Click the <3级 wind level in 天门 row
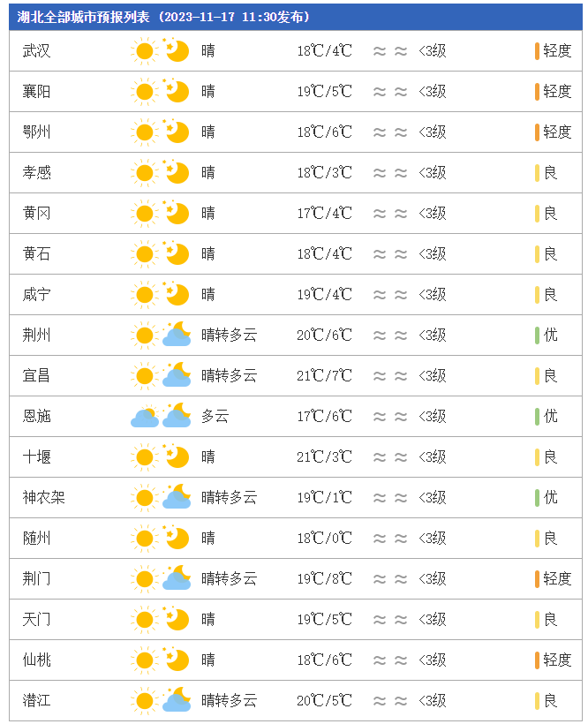 coord(433,620)
